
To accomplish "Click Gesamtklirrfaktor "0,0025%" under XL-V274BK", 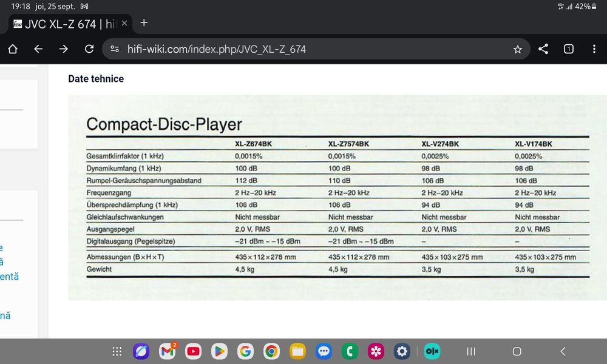I will (x=435, y=157).
